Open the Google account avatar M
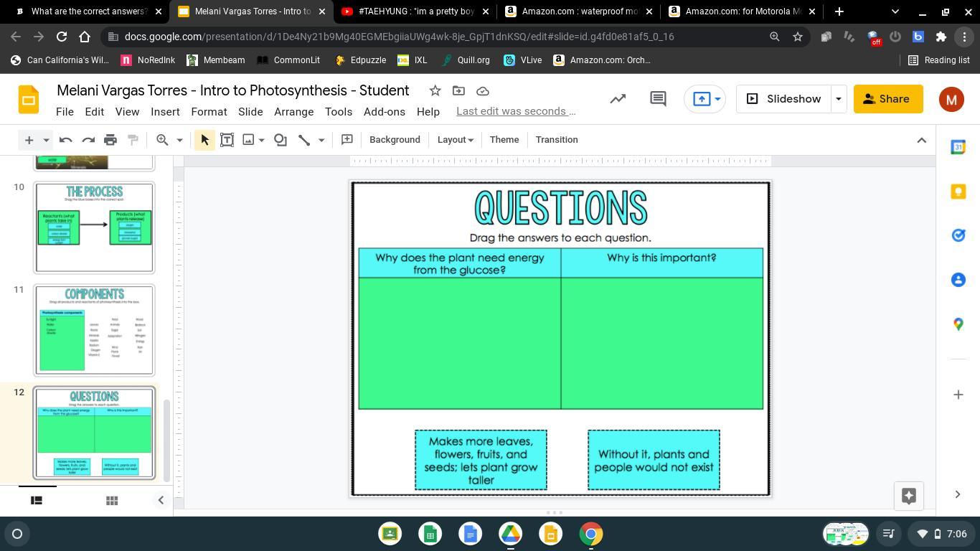Image resolution: width=980 pixels, height=551 pixels. click(951, 99)
